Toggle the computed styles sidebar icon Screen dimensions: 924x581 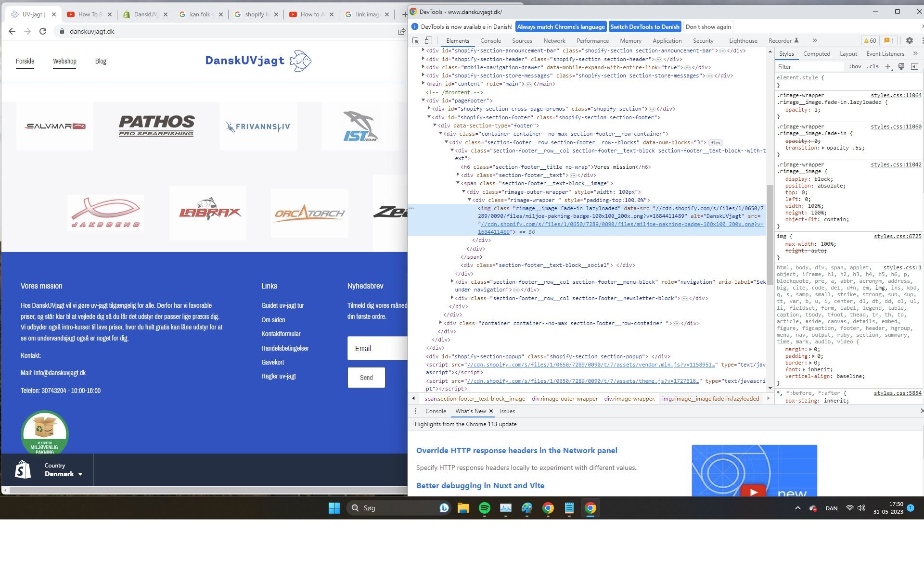pos(914,67)
